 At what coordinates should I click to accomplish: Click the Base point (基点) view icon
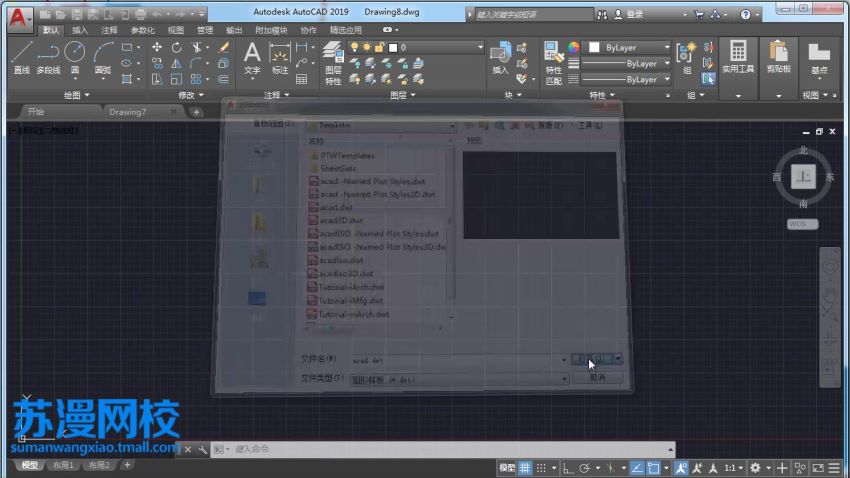(819, 57)
